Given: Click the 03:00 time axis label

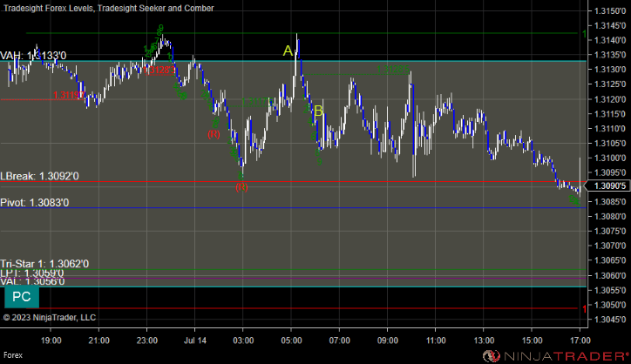Looking at the screenshot, I should pyautogui.click(x=243, y=340).
